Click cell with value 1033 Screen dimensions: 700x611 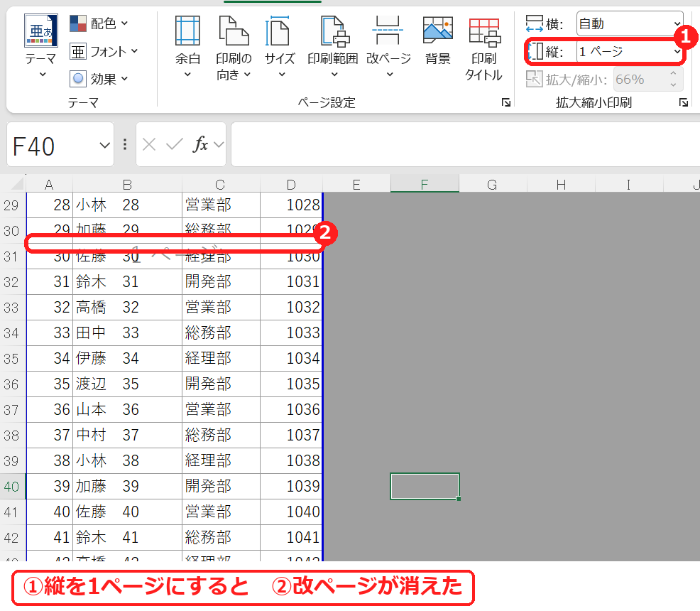pyautogui.click(x=291, y=332)
